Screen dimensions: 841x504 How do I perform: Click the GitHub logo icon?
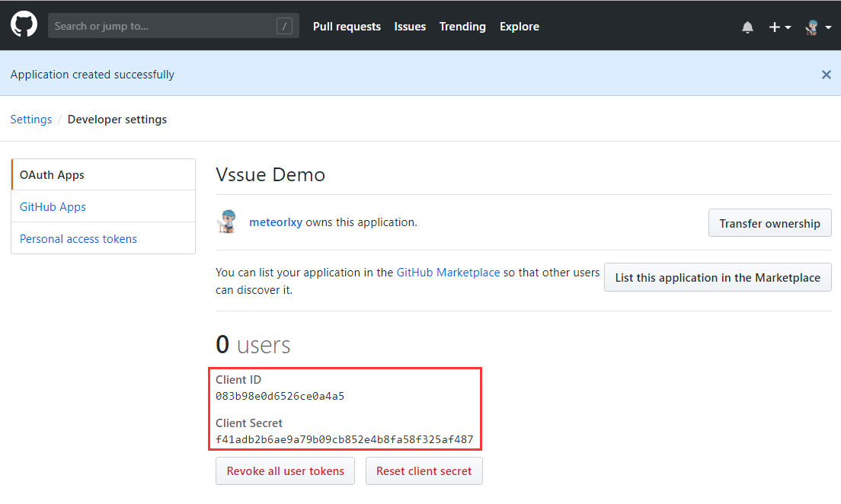[x=24, y=24]
